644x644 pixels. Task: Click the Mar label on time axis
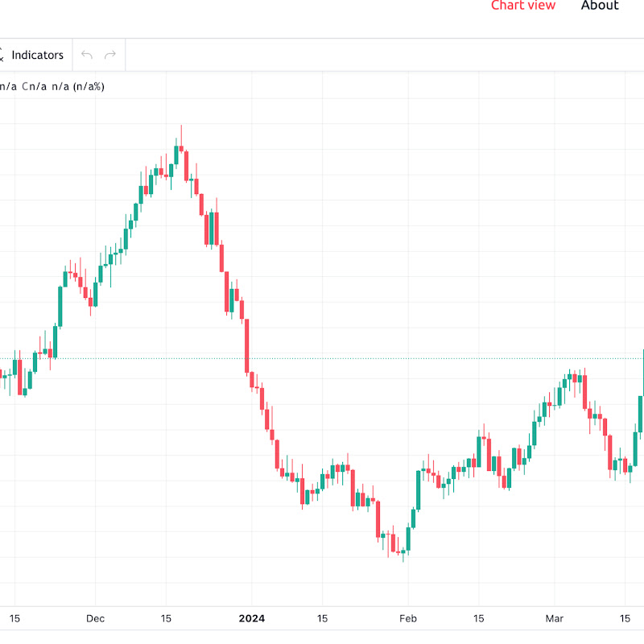pos(553,618)
